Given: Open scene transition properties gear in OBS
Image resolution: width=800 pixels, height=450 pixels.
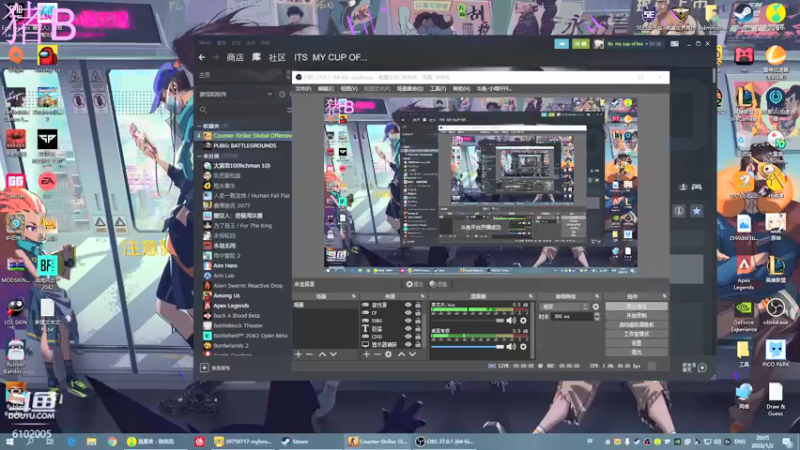Looking at the screenshot, I should coord(595,307).
